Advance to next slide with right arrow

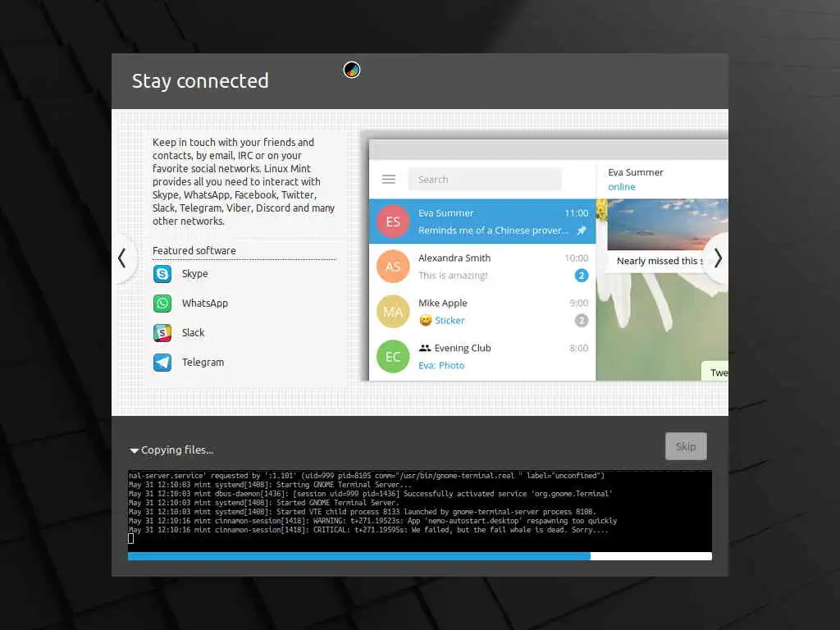718,258
